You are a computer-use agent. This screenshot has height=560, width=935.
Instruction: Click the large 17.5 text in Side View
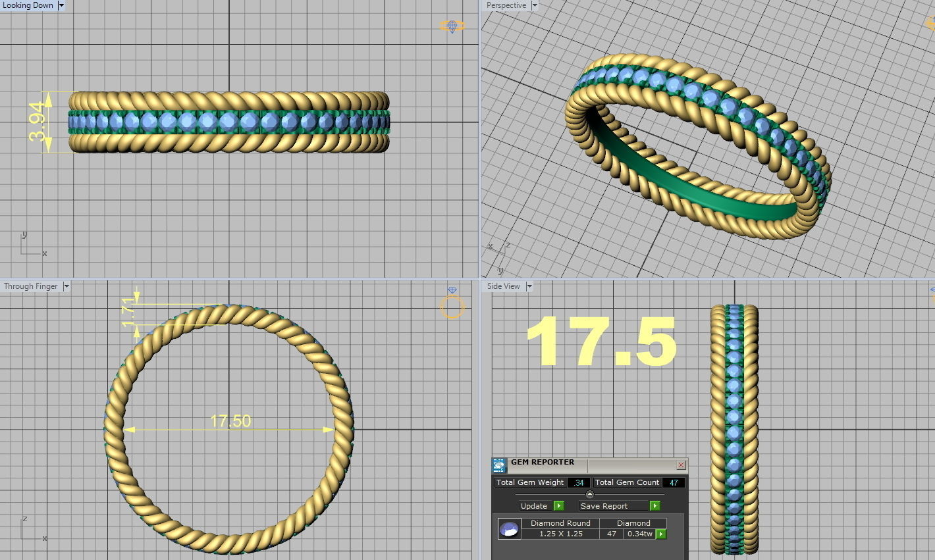pos(601,341)
